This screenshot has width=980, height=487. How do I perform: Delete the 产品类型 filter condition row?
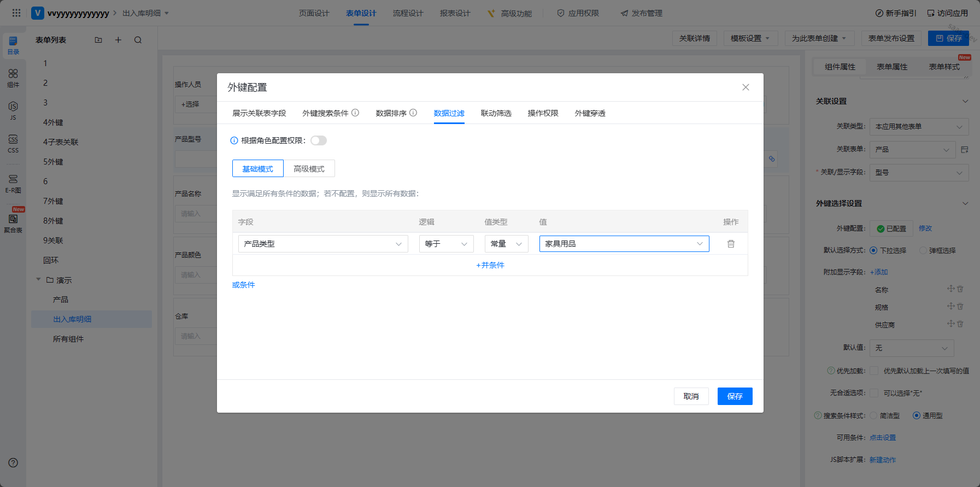tap(731, 244)
